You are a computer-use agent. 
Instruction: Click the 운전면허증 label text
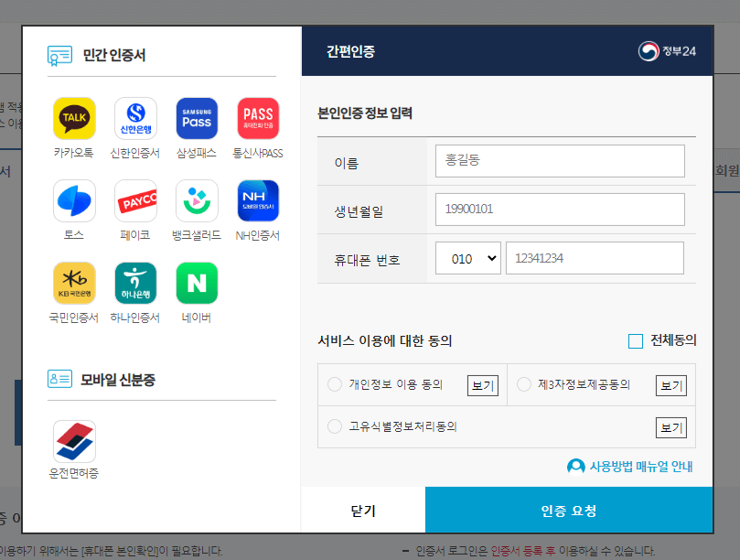(x=73, y=473)
